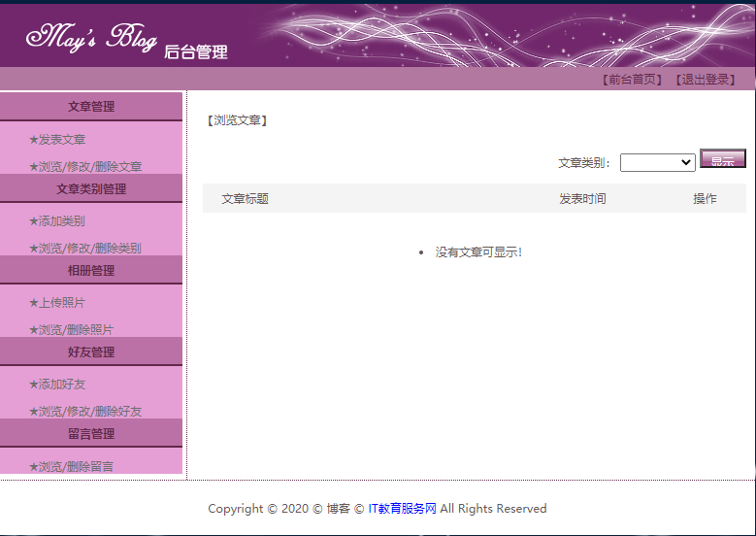Screen dimensions: 756x536
Task: Click the 显示 button
Action: [x=722, y=158]
